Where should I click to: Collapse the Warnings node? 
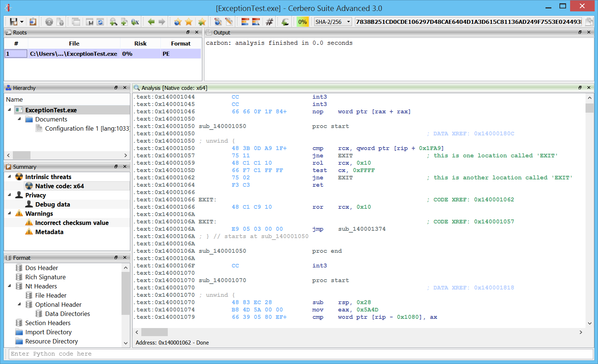point(10,213)
